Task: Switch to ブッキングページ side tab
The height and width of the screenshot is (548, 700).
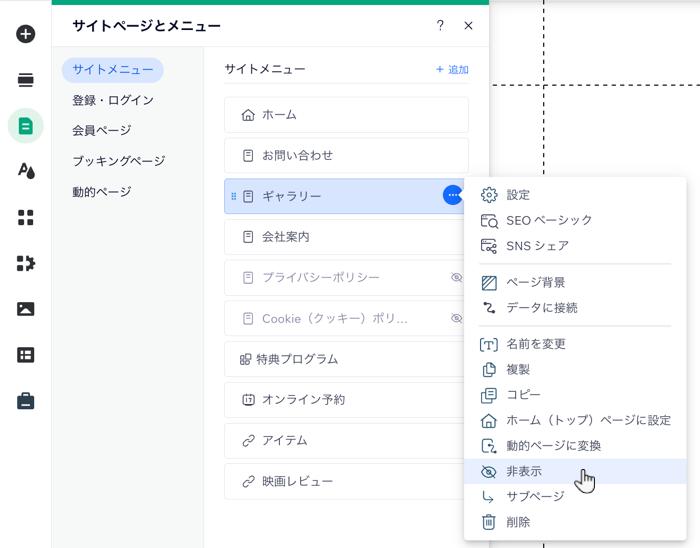Action: (x=119, y=161)
